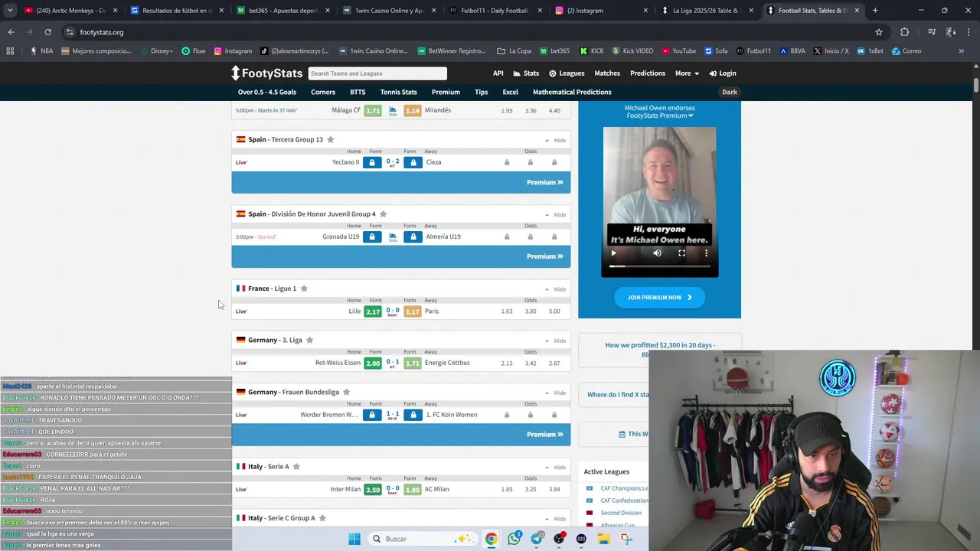The image size is (980, 551).
Task: Switch to the Futbol11 Daily Football tab
Action: [494, 11]
